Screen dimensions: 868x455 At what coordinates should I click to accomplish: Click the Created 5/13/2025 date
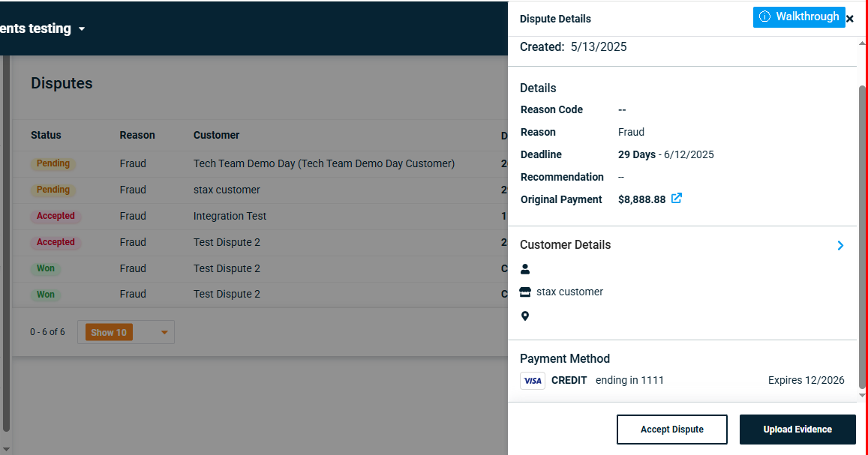coord(599,47)
